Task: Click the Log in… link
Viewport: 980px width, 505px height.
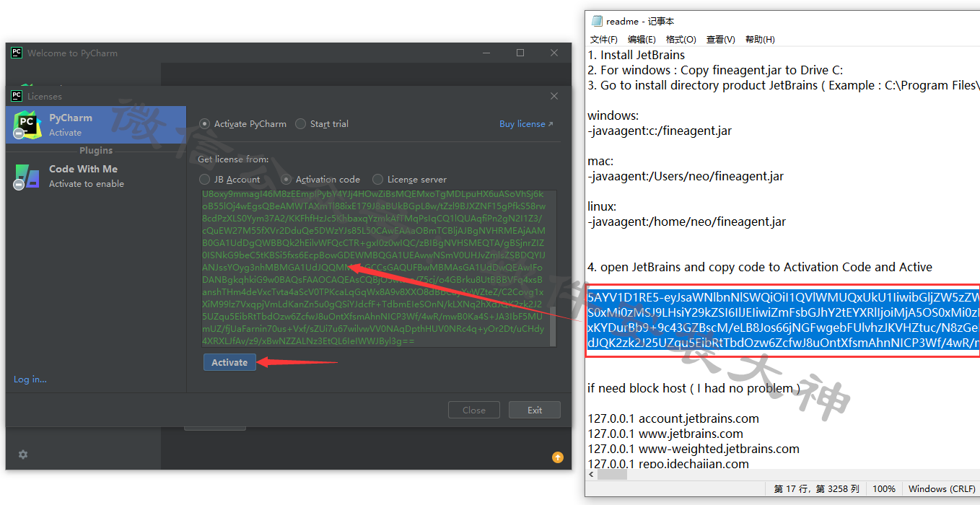Action: [x=30, y=379]
